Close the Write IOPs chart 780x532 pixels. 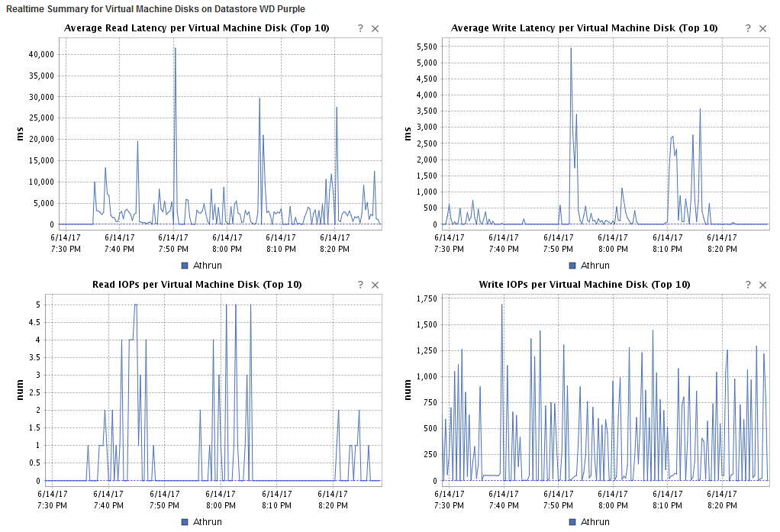(x=762, y=284)
